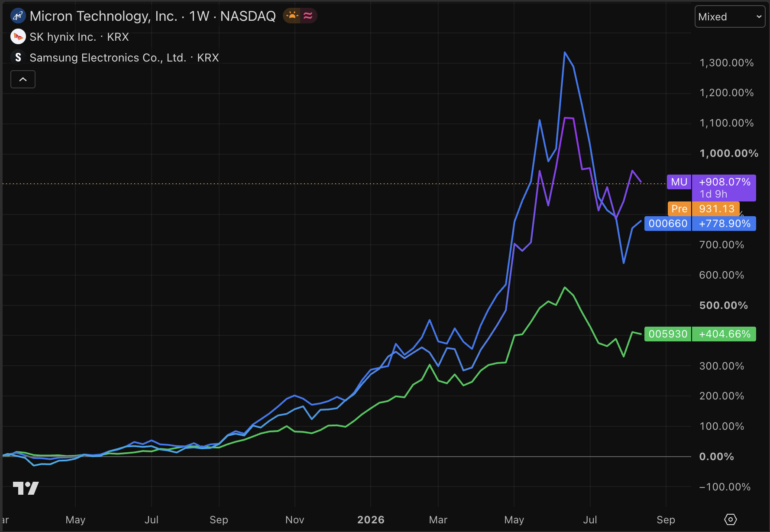The width and height of the screenshot is (770, 532).
Task: Click the second Sep label on time axis
Action: pyautogui.click(x=666, y=519)
